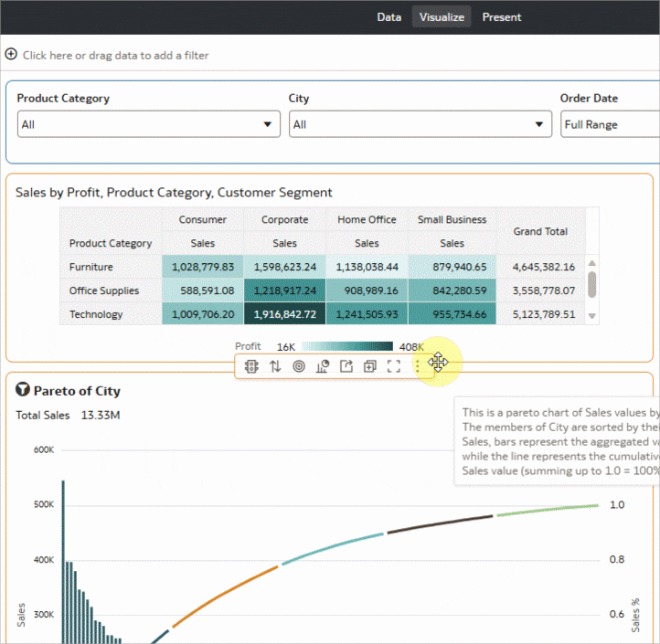This screenshot has width=660, height=644.
Task: Switch to the Present tab
Action: [x=502, y=16]
